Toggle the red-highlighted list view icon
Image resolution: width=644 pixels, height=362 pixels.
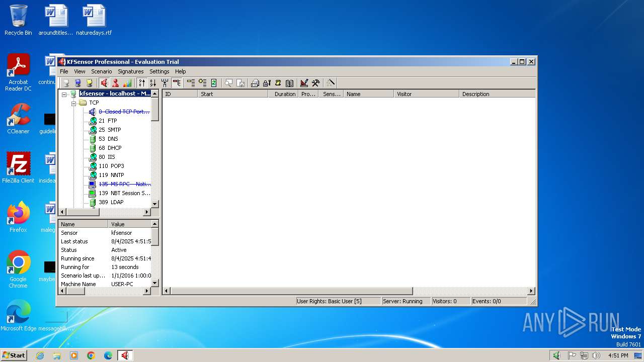coord(177,83)
